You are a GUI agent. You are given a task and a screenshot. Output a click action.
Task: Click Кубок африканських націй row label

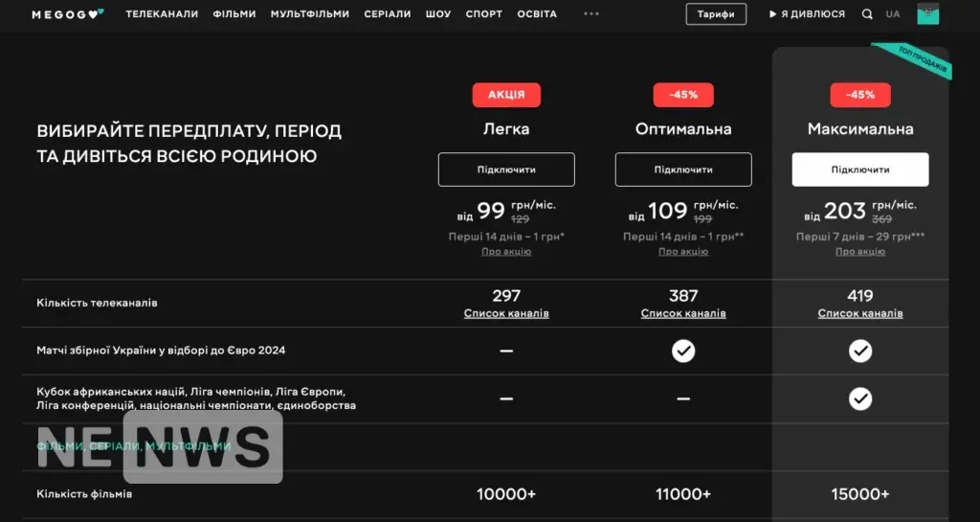[x=196, y=398]
